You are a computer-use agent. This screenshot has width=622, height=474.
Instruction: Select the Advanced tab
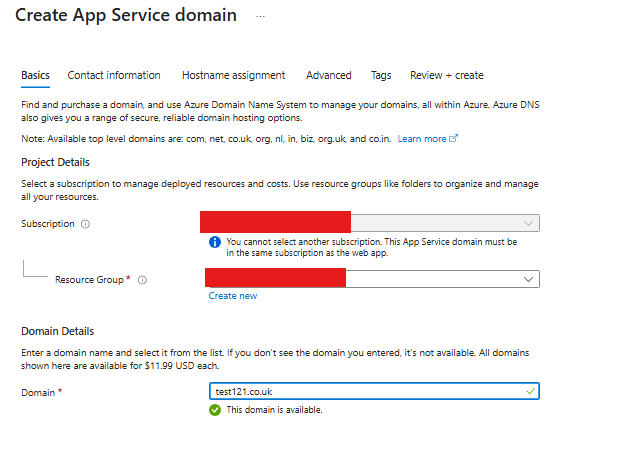click(x=329, y=75)
